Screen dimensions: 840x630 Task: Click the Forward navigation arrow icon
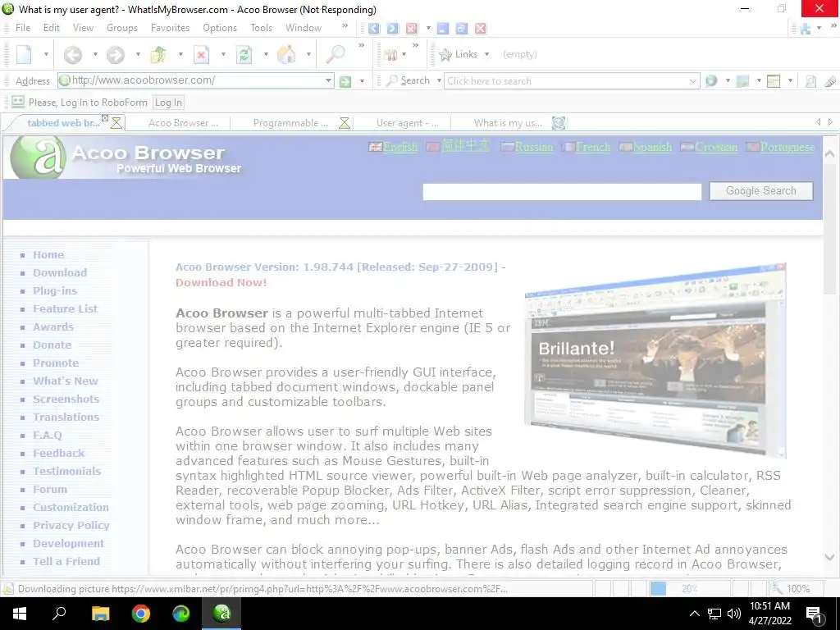115,54
